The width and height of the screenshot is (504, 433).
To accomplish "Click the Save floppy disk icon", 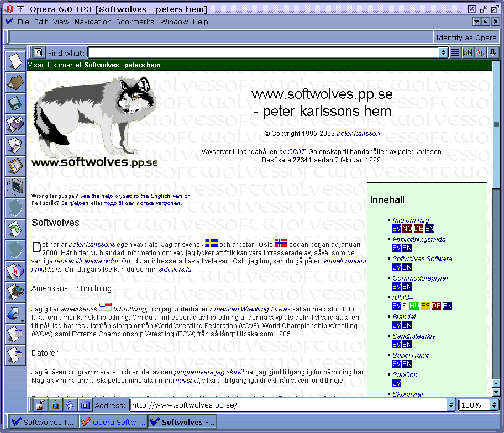I will pos(15,103).
